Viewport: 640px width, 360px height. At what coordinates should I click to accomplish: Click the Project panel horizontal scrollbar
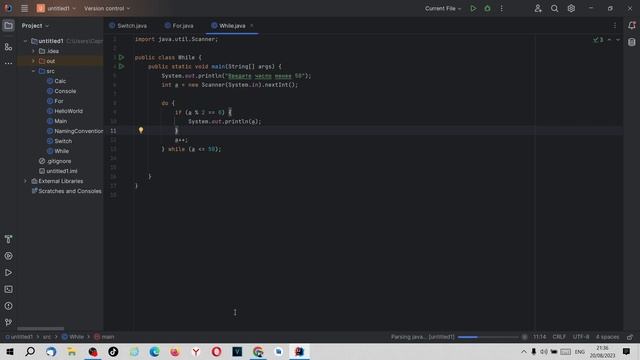pyautogui.click(x=40, y=329)
